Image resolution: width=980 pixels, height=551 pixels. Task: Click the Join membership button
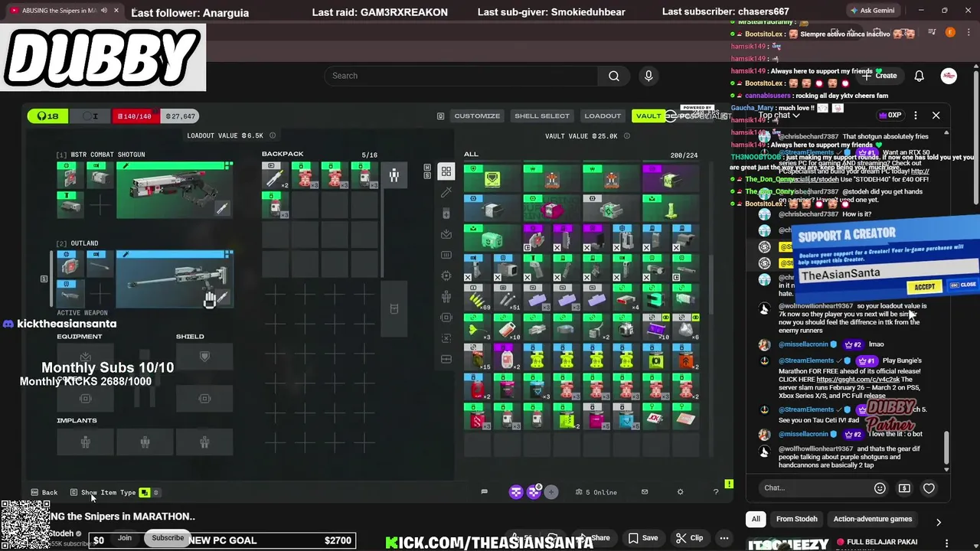click(x=125, y=538)
